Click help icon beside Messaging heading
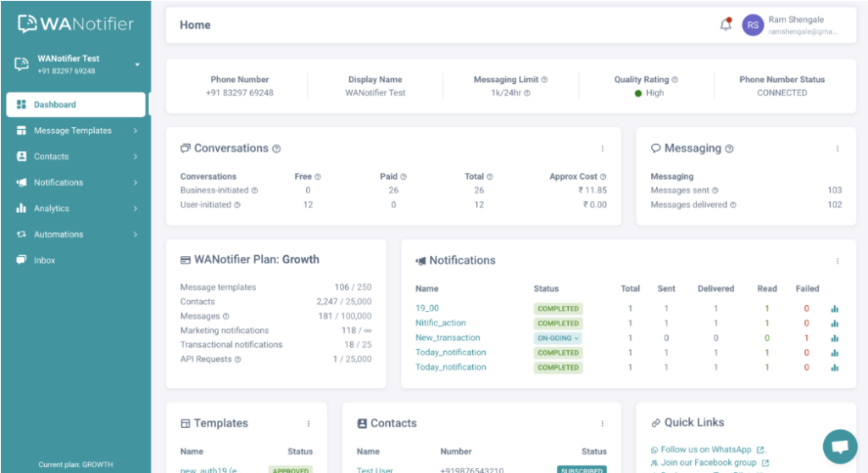Screen dimensions: 868x473 coord(729,148)
